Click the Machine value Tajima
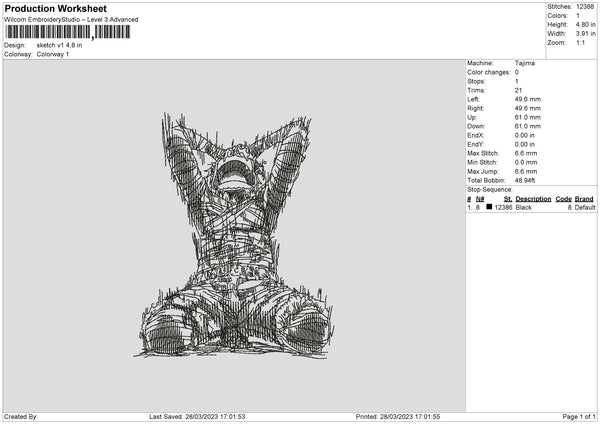 click(524, 64)
